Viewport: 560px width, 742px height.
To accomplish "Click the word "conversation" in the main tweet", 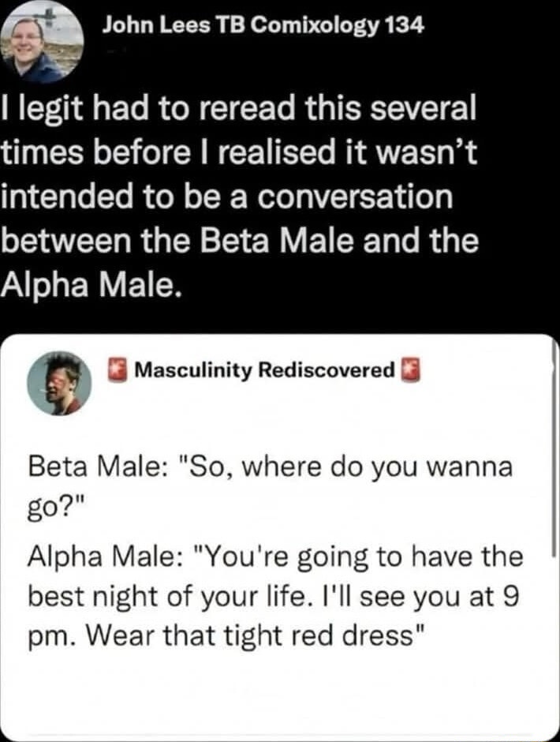I will 357,197.
